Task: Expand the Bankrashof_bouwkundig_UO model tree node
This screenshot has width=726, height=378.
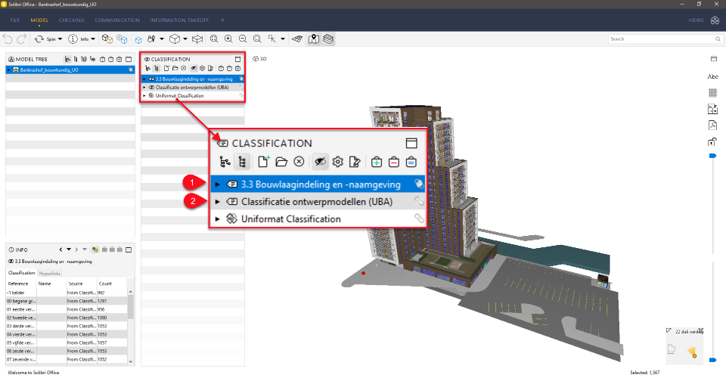Action: click(x=9, y=70)
